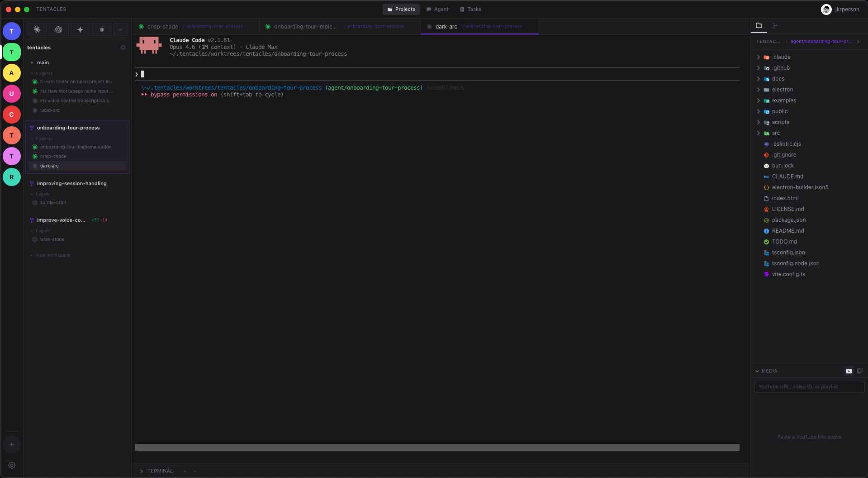
Task: Select YouTube as the media source
Action: [x=849, y=371]
